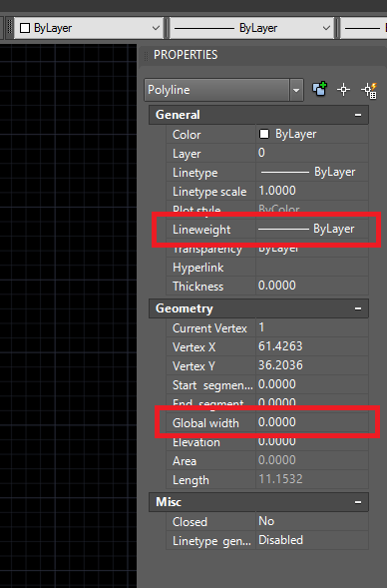The width and height of the screenshot is (387, 588).
Task: Click the Geometry section header label
Action: (x=185, y=308)
